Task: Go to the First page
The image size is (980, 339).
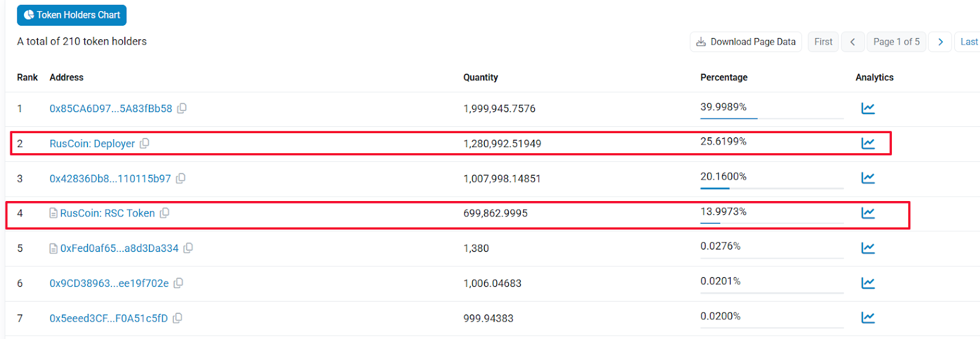Action: tap(823, 42)
